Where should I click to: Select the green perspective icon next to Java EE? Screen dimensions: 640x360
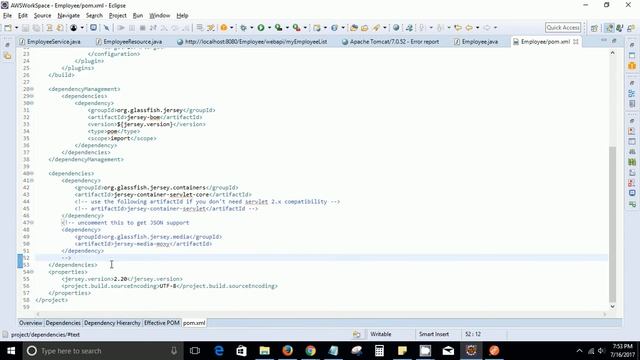point(620,28)
